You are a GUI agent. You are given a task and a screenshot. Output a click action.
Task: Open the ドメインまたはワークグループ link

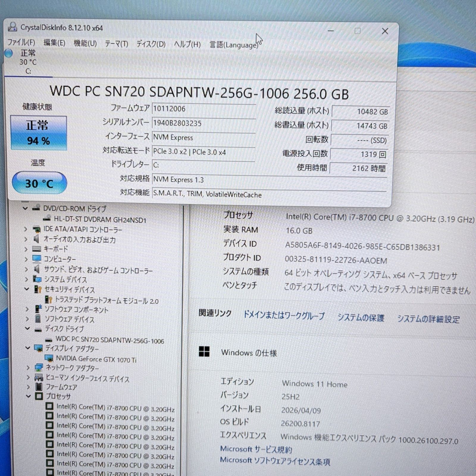coord(284,315)
